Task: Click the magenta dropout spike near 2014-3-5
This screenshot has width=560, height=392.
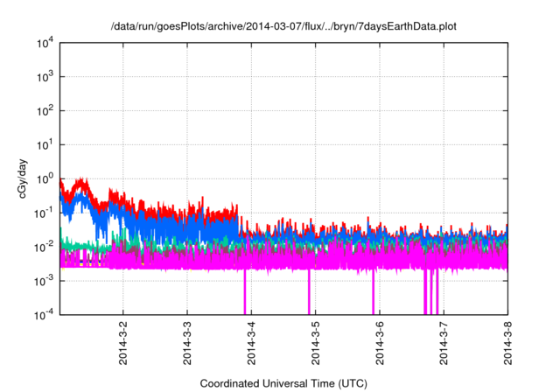Action: coord(309,293)
